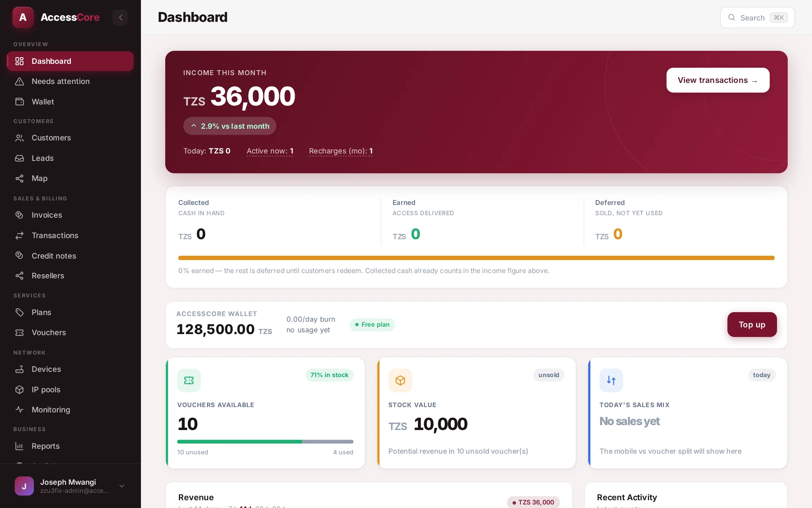Click Joseph Mwangi's J avatar
Image resolution: width=812 pixels, height=508 pixels.
click(x=24, y=486)
